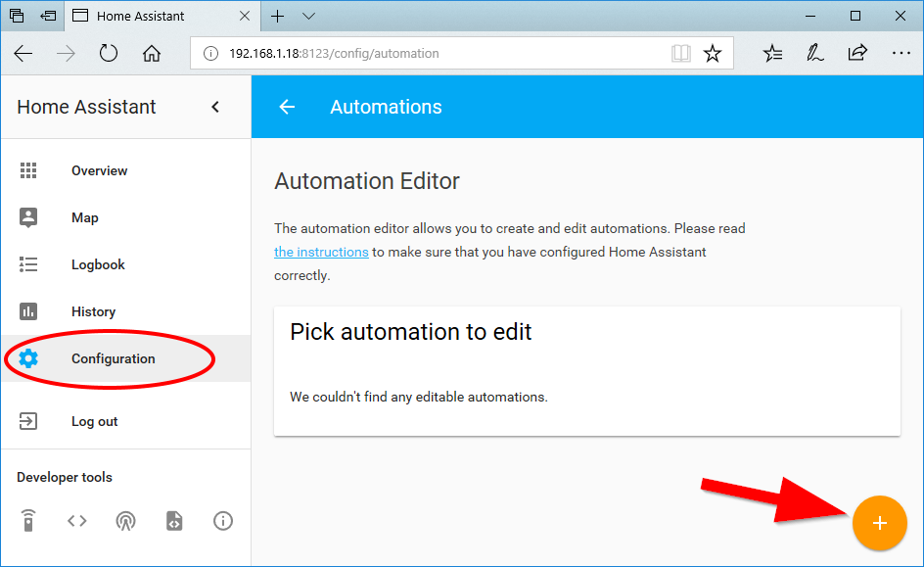924x567 pixels.
Task: Close the Home Assistant browser tab
Action: 245,16
